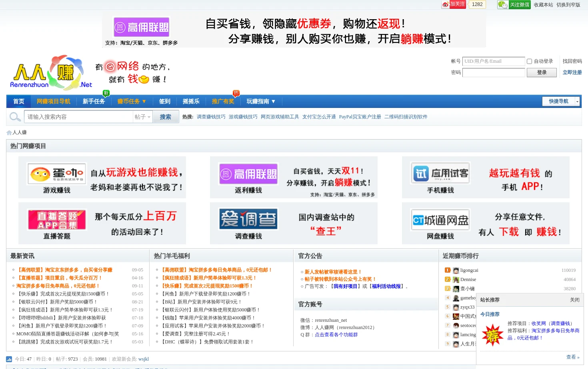Click the search content input box
Viewport: 588px width, 369px height.
point(78,117)
